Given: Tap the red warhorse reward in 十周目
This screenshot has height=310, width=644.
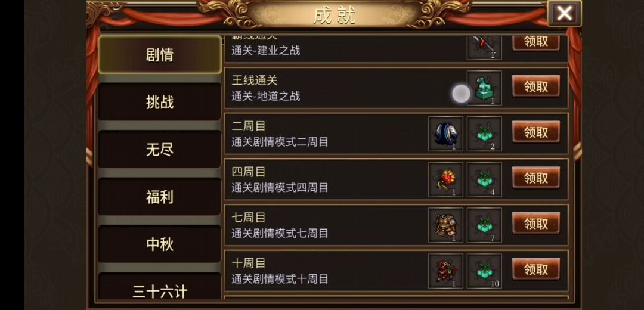Looking at the screenshot, I should coord(445,271).
